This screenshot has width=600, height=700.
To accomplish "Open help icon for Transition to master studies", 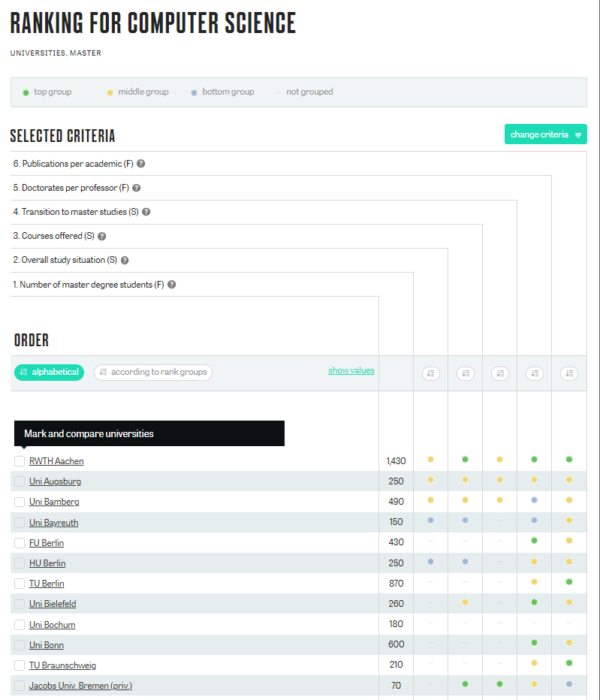I will [x=146, y=212].
